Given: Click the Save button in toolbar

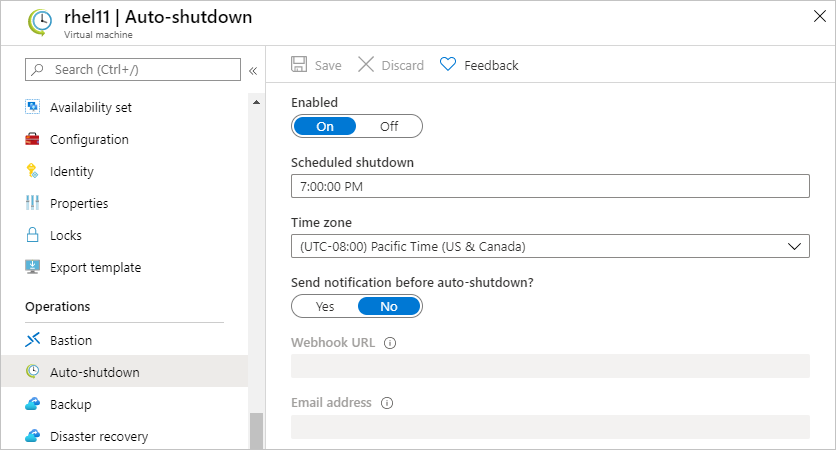Looking at the screenshot, I should point(316,65).
